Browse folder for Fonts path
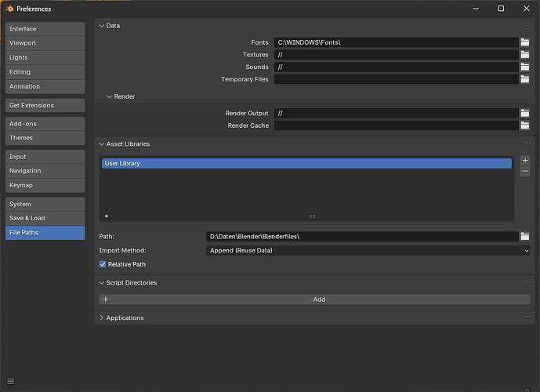 pyautogui.click(x=524, y=42)
